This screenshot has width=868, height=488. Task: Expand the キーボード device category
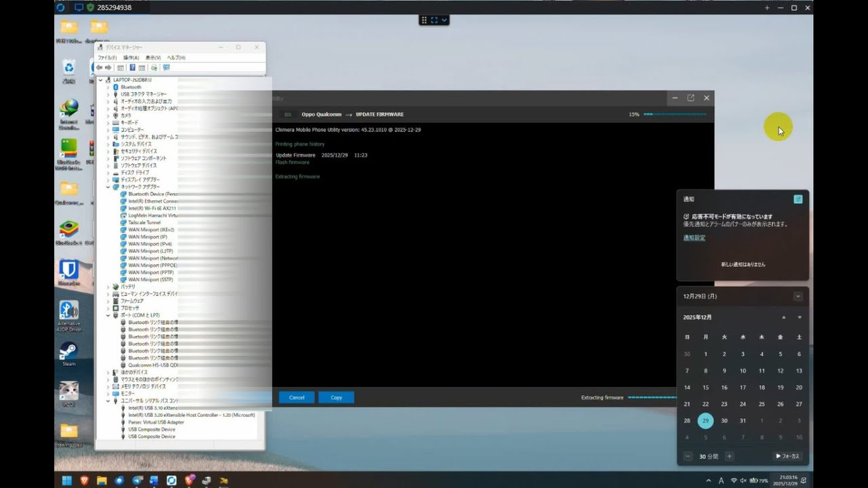(x=108, y=123)
